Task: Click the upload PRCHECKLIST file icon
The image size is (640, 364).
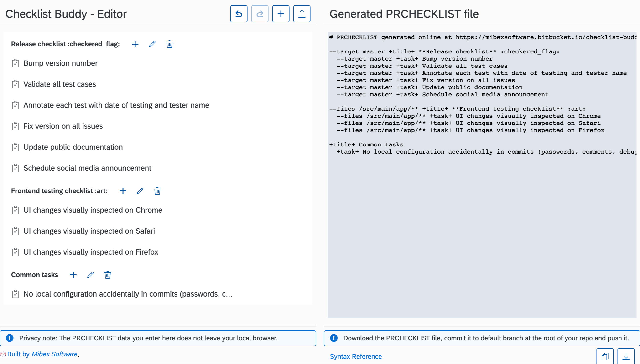Action: (x=302, y=14)
